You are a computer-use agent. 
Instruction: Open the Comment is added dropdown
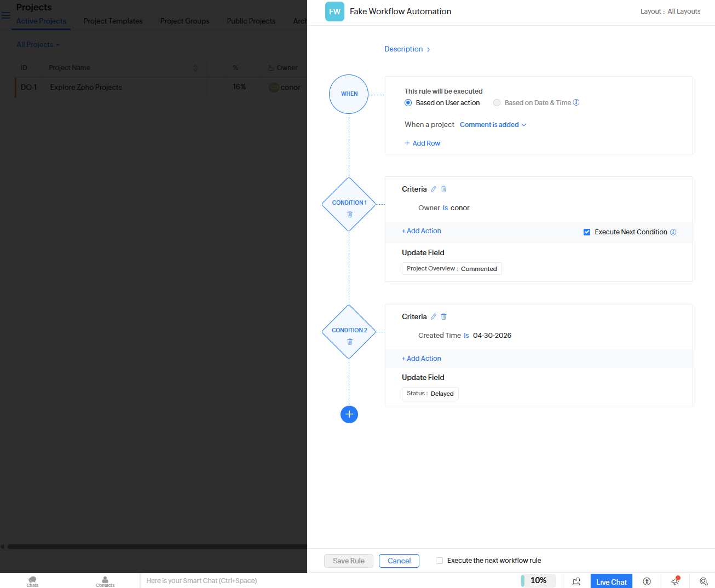coord(492,124)
